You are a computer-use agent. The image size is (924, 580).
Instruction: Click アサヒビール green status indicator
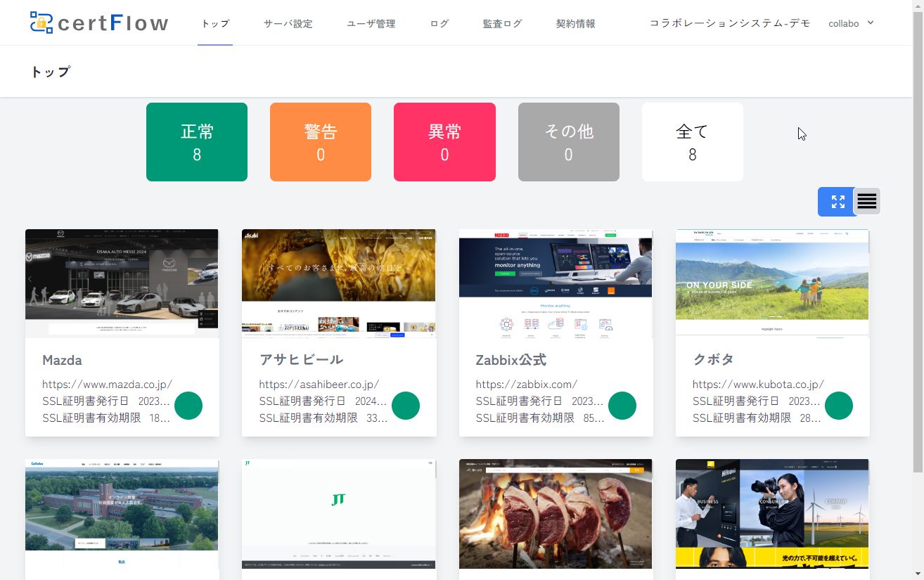pos(406,406)
